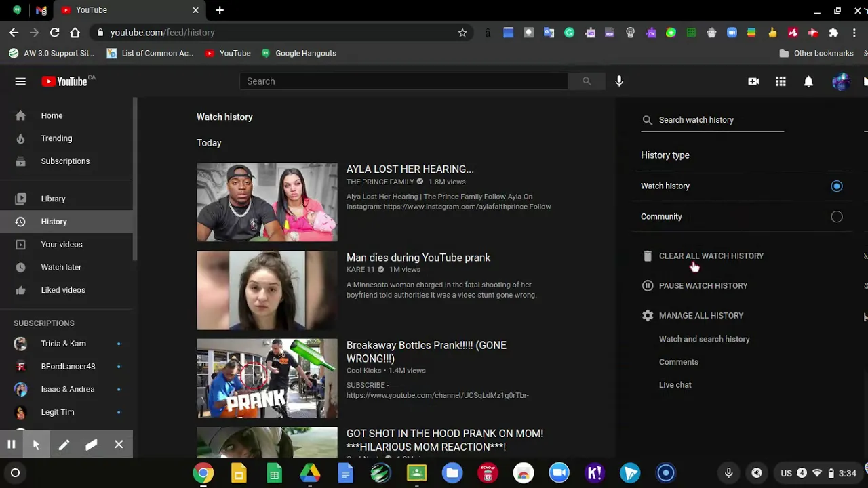The height and width of the screenshot is (488, 868).
Task: Click the main YouTube Search box
Action: coord(403,81)
